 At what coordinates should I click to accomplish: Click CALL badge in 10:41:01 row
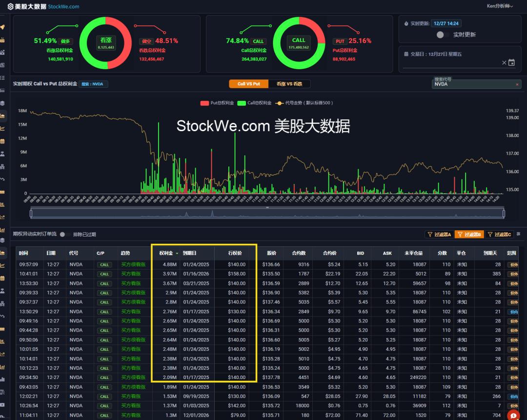104,274
